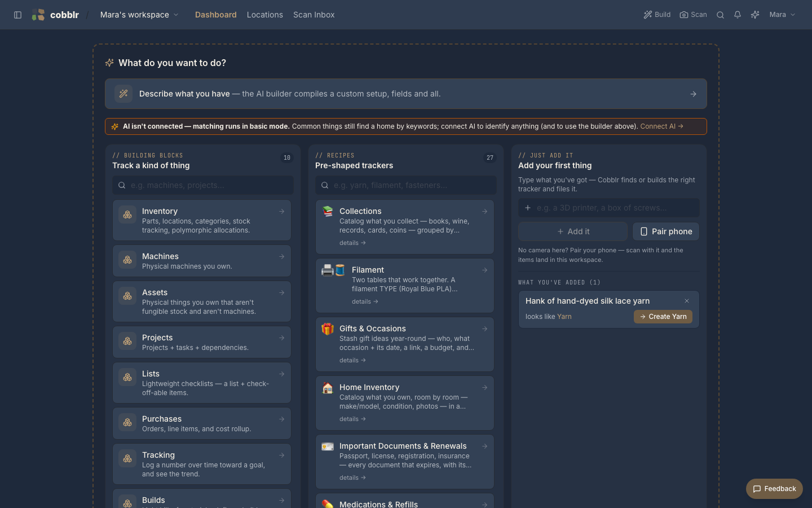This screenshot has width=812, height=508.
Task: Focus the recipes search field
Action: (x=406, y=185)
